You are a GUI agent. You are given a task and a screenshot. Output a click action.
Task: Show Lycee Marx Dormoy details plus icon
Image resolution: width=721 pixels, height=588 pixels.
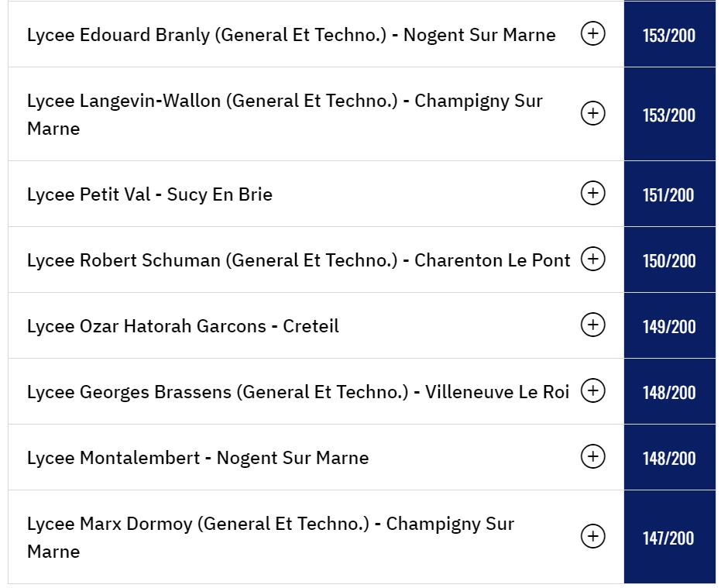click(x=593, y=536)
